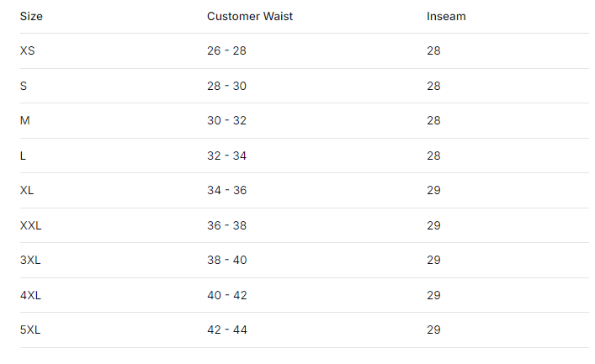Select the XL size cell
The height and width of the screenshot is (364, 595).
point(27,190)
